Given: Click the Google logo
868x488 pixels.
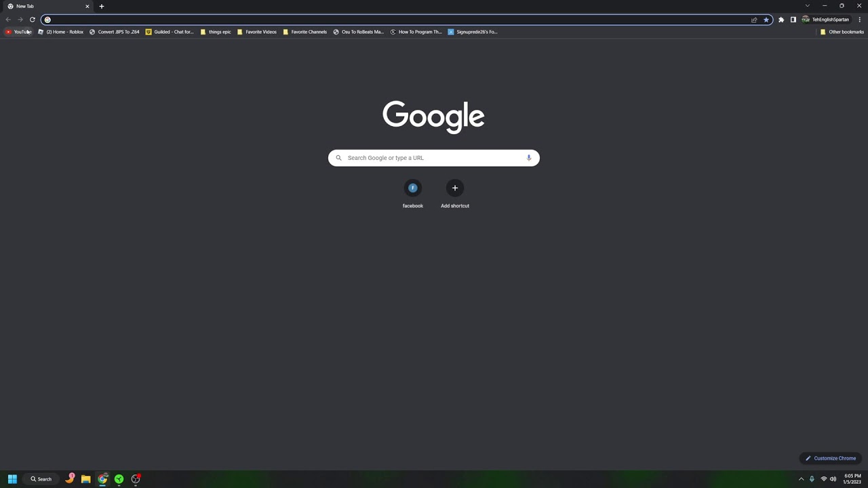Looking at the screenshot, I should pyautogui.click(x=433, y=117).
